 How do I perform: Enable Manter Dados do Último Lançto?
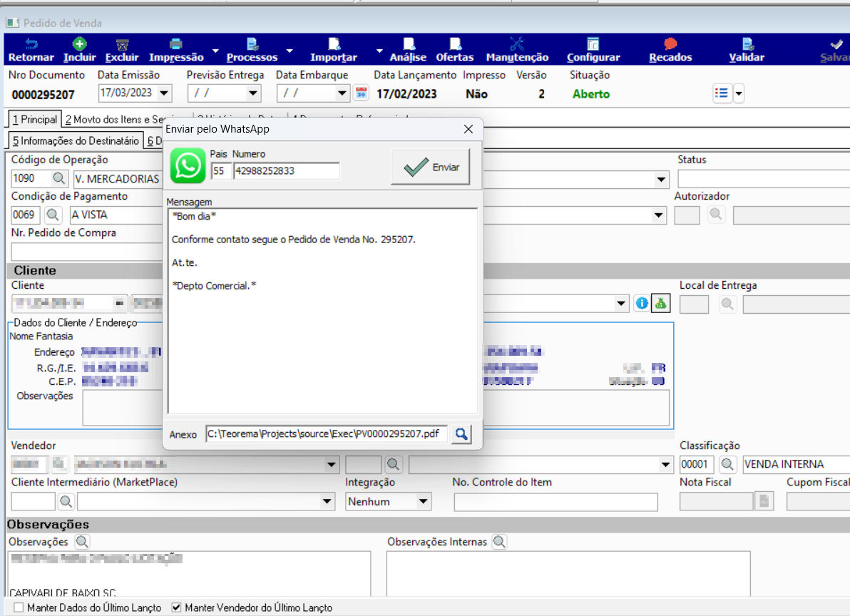[19, 607]
